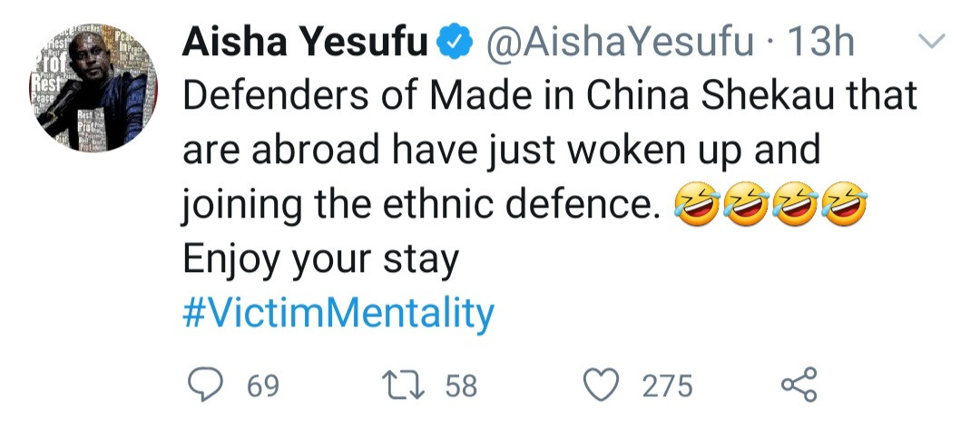Expand the tweet options chevron
Screen dimensions: 980x428
934,41
